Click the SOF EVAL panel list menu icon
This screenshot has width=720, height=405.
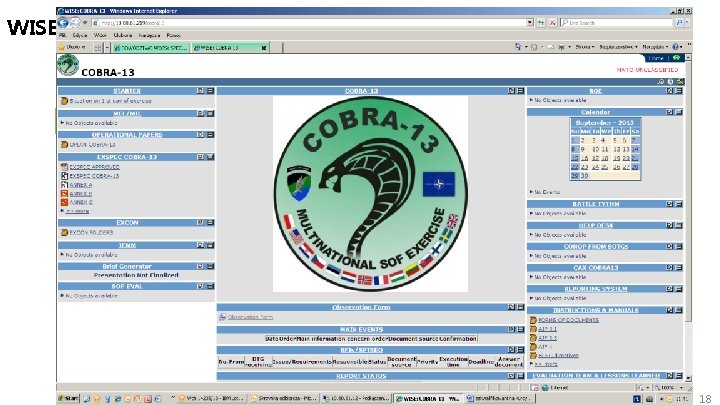coord(210,286)
